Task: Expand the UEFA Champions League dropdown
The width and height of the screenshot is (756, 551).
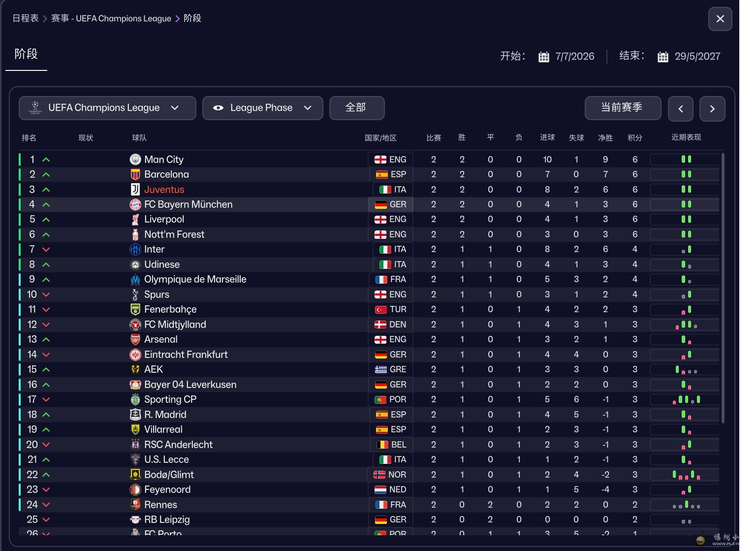Action: pyautogui.click(x=175, y=108)
